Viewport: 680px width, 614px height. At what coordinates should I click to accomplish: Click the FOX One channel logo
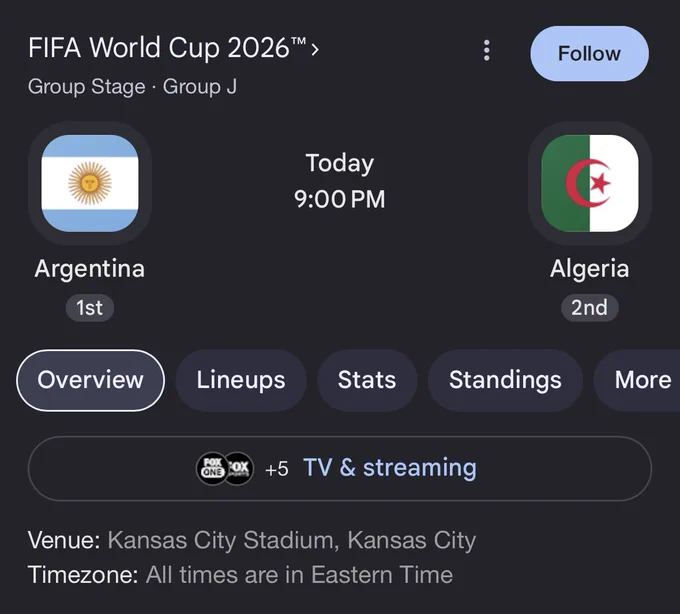coord(212,468)
